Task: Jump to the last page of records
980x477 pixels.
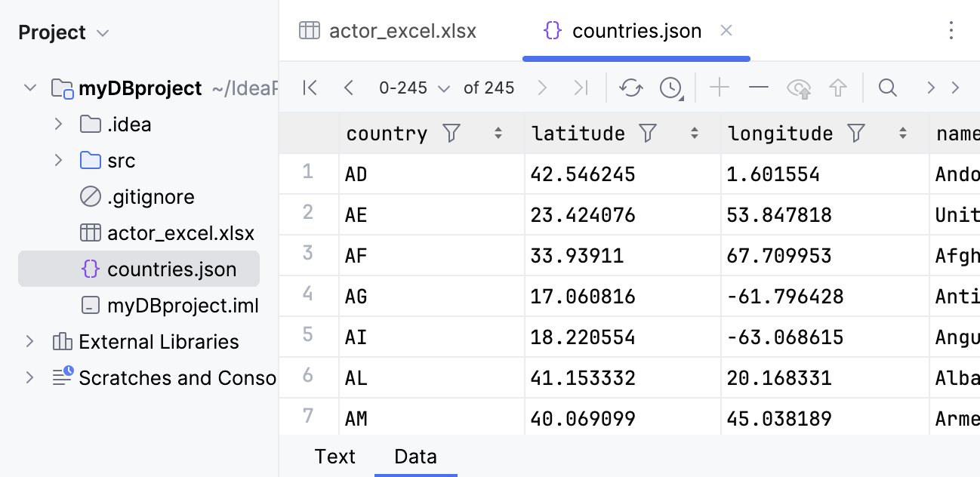Action: [581, 88]
